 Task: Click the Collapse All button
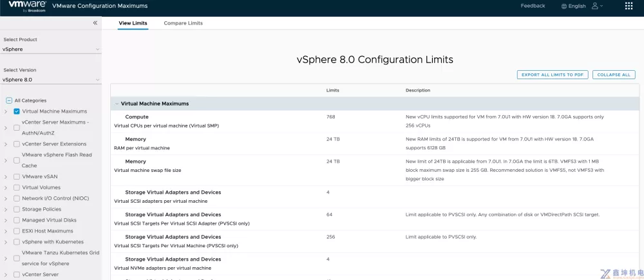tap(614, 75)
